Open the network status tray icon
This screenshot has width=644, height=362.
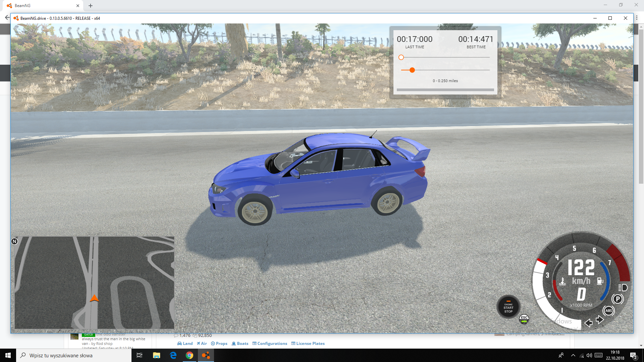tap(582, 355)
